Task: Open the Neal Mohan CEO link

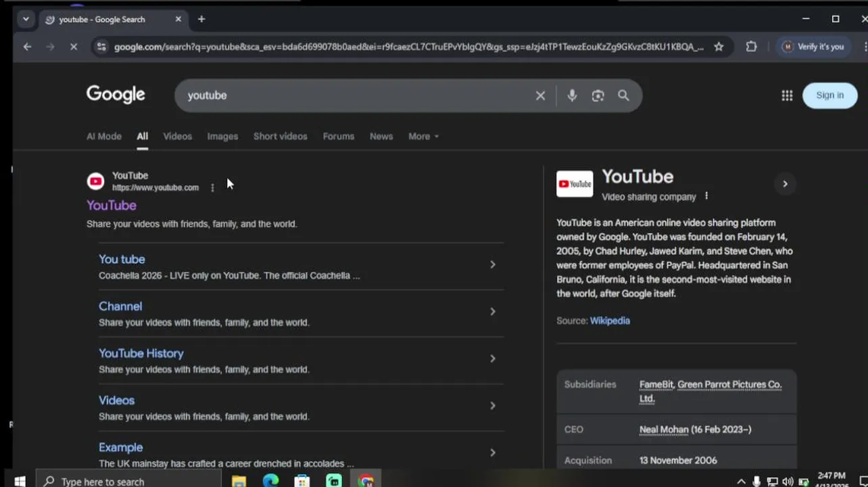Action: coord(664,430)
